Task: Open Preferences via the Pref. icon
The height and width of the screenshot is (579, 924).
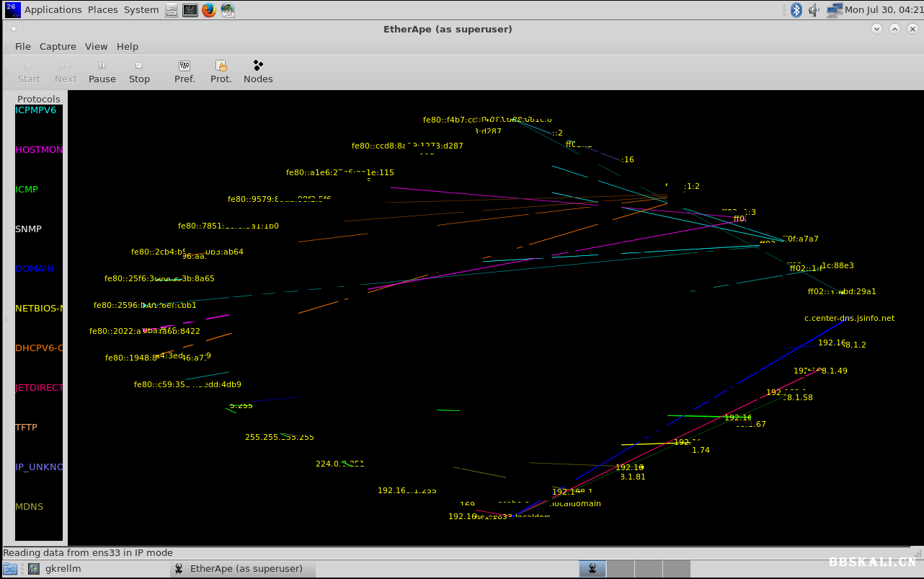Action: 185,71
